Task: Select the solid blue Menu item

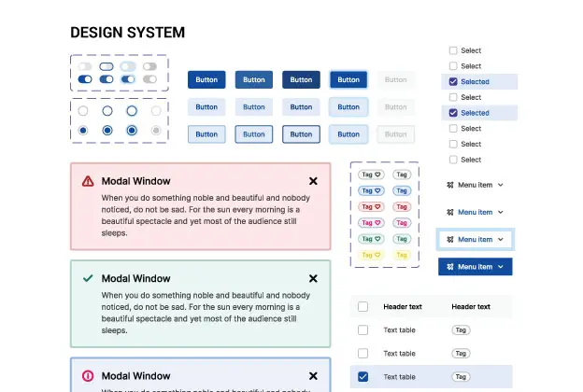Action: [x=476, y=266]
